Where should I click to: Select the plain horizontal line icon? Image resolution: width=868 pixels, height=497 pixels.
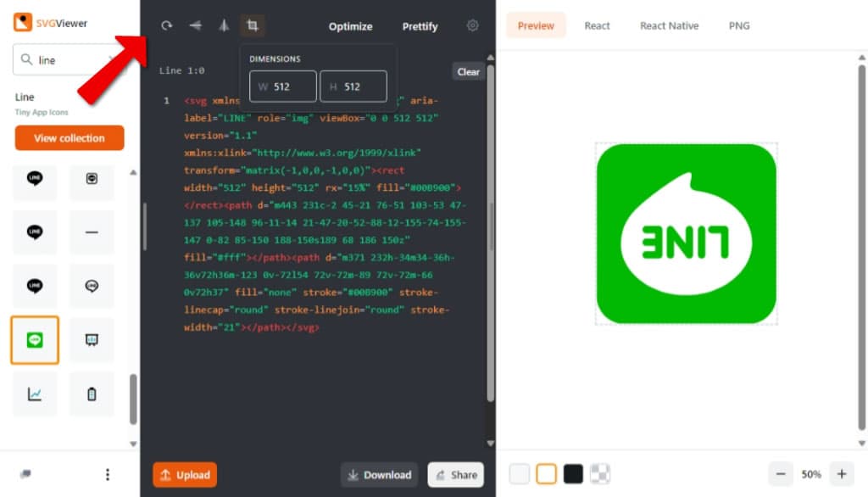point(92,232)
